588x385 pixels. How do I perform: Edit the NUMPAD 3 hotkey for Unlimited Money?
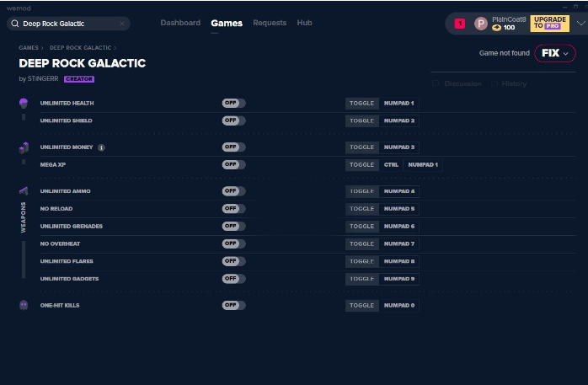[x=399, y=147]
